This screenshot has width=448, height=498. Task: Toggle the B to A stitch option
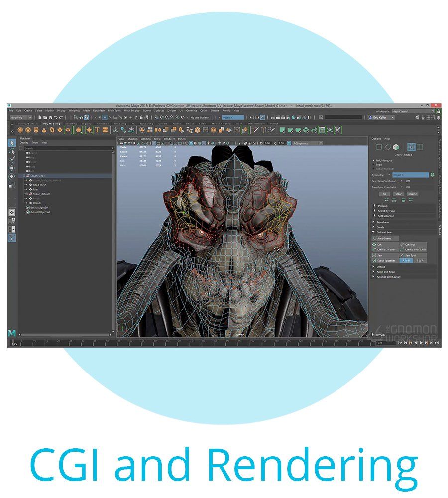(x=420, y=261)
